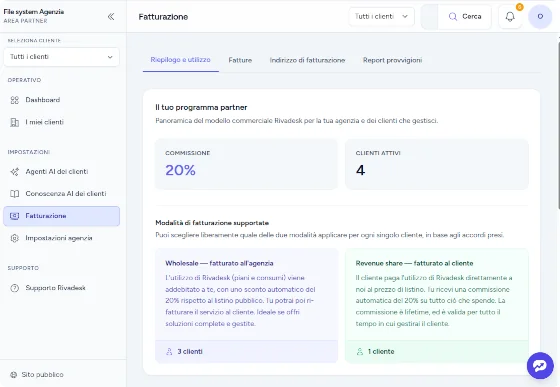Open the Report provvigioni tab
560x387 pixels.
tap(392, 60)
